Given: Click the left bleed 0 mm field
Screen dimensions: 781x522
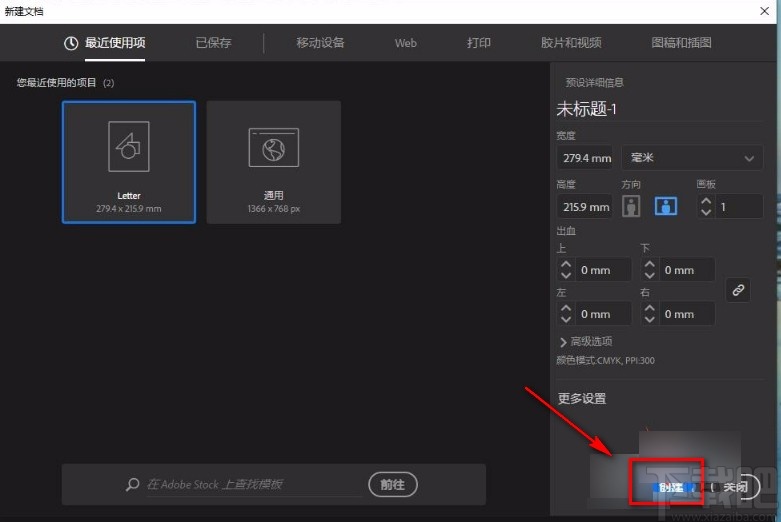Looking at the screenshot, I should click(x=603, y=314).
